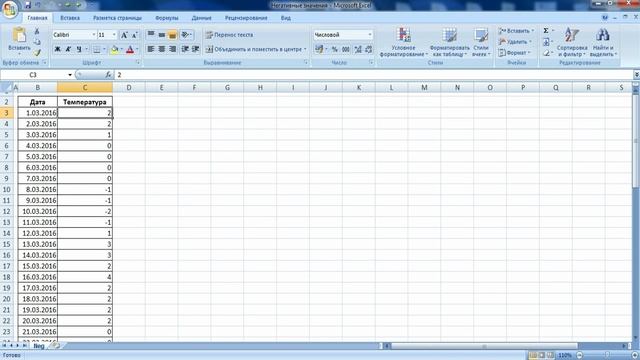Click Удалить in the cells group

[x=515, y=42]
